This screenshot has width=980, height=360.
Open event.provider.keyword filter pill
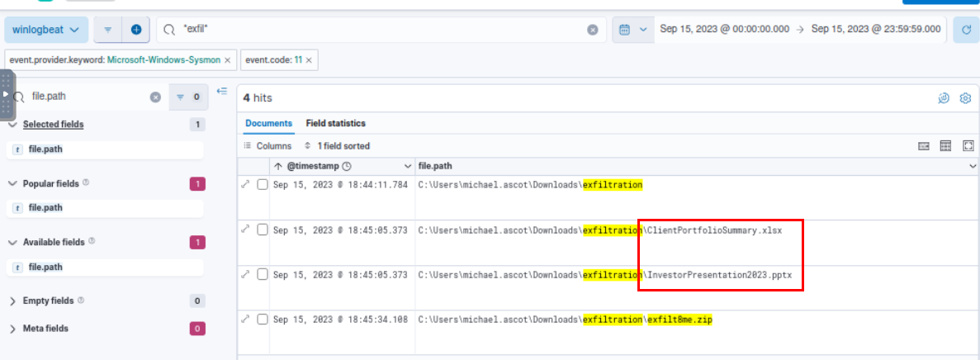(x=115, y=60)
